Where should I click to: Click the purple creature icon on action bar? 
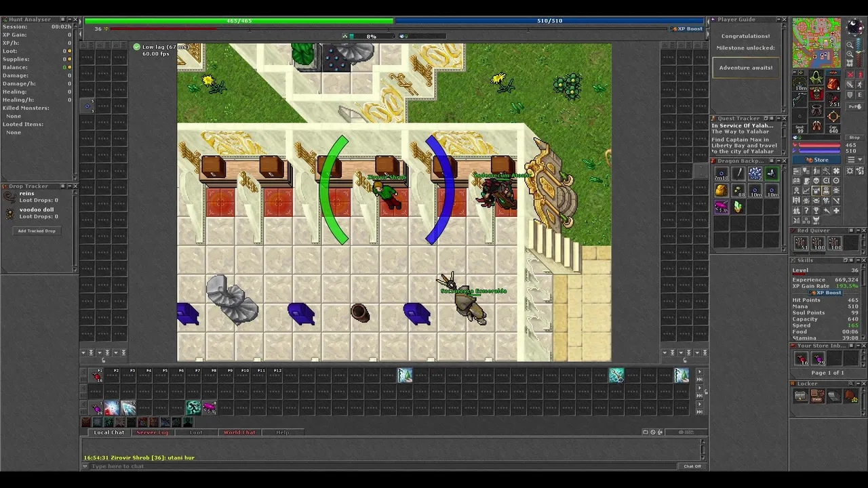[210, 407]
